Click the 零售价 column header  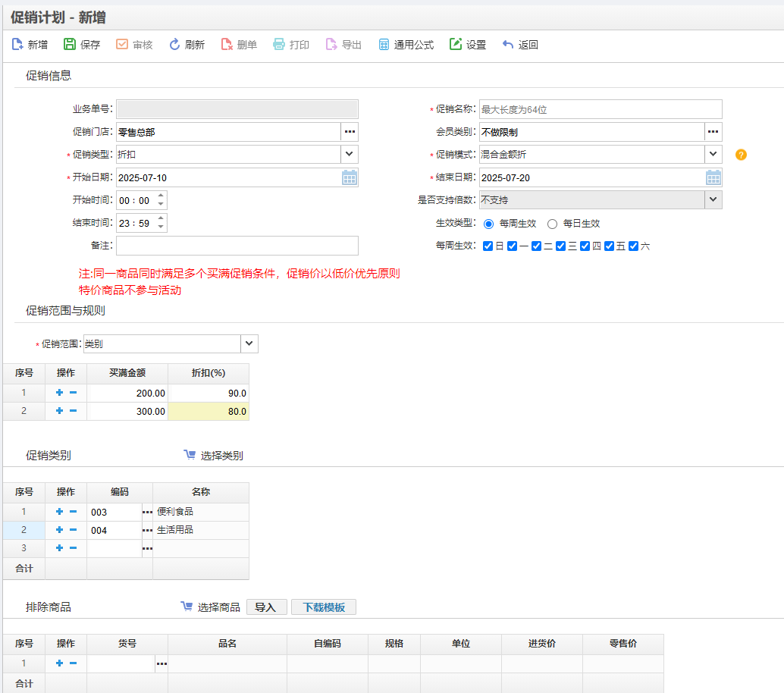[x=623, y=644]
